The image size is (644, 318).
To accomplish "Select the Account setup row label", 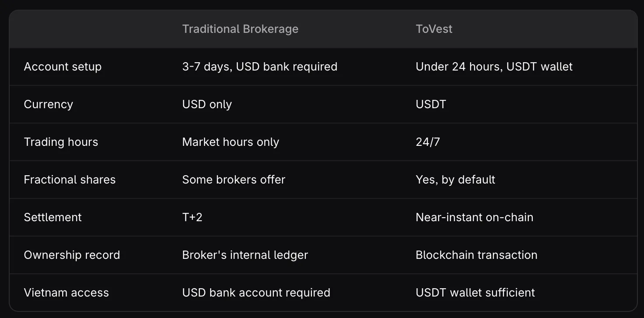I will [x=63, y=67].
